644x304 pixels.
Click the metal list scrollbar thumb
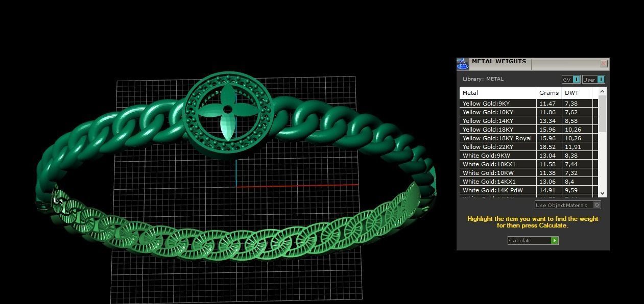click(x=603, y=113)
